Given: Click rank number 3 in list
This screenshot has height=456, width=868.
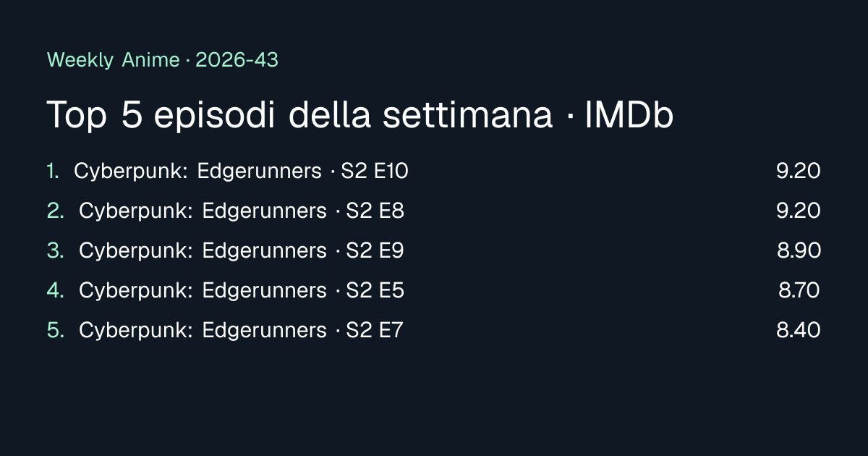Looking at the screenshot, I should pos(55,251).
